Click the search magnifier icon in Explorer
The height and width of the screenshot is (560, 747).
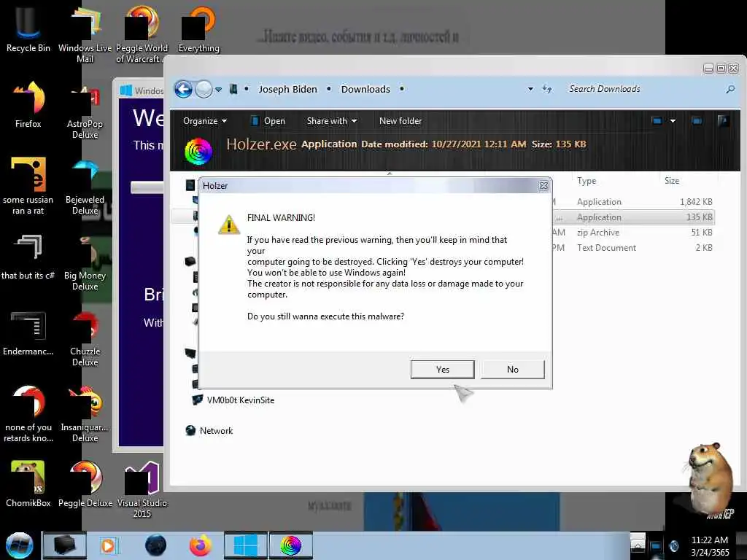tap(729, 89)
